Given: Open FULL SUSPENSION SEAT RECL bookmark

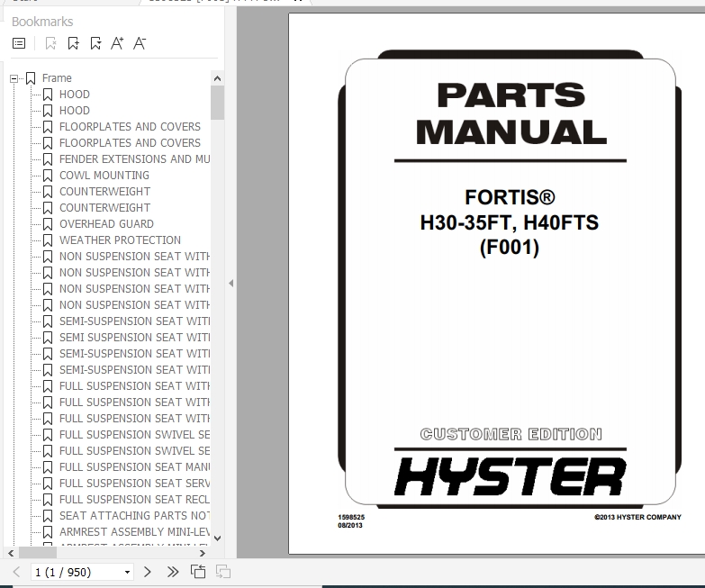Looking at the screenshot, I should [x=134, y=500].
